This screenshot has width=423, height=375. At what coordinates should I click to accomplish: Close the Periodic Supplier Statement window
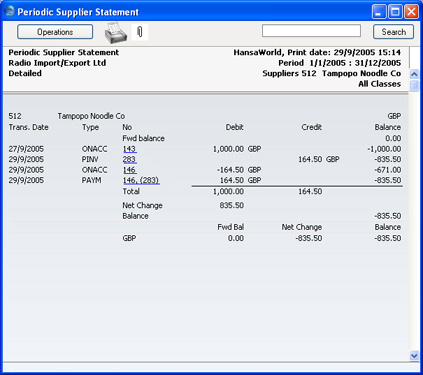(x=411, y=12)
